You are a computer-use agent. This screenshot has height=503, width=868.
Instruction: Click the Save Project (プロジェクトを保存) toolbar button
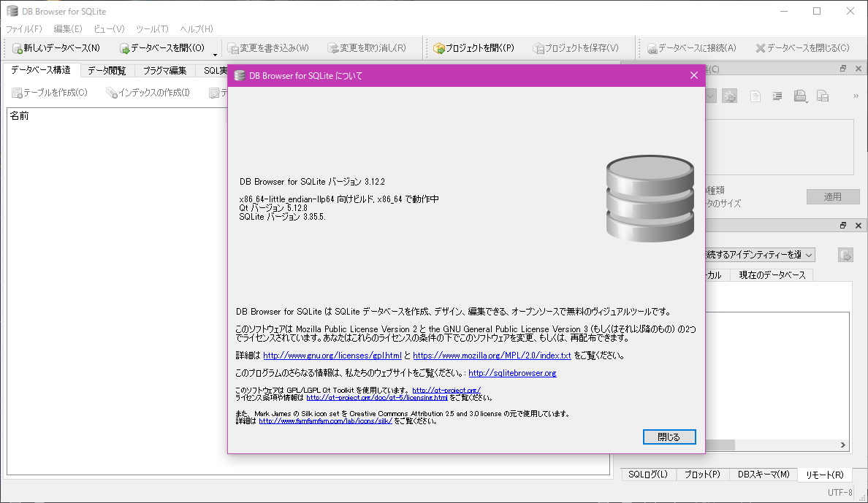click(576, 48)
